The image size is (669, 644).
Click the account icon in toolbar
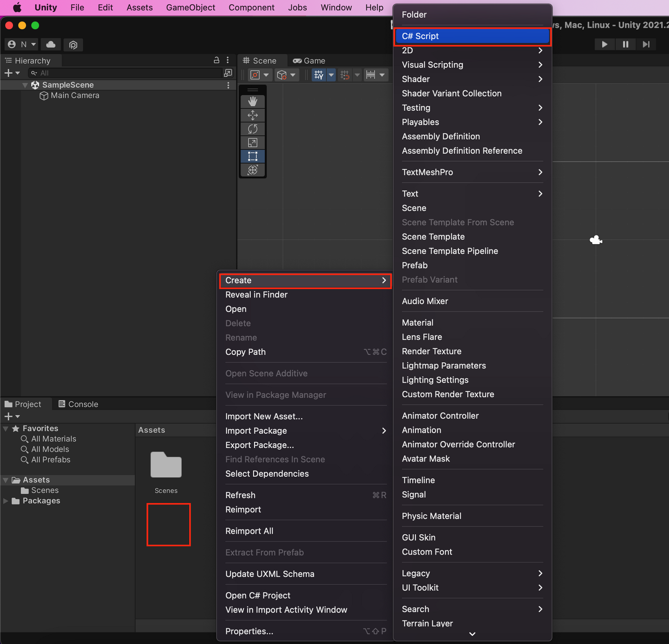[x=11, y=44]
